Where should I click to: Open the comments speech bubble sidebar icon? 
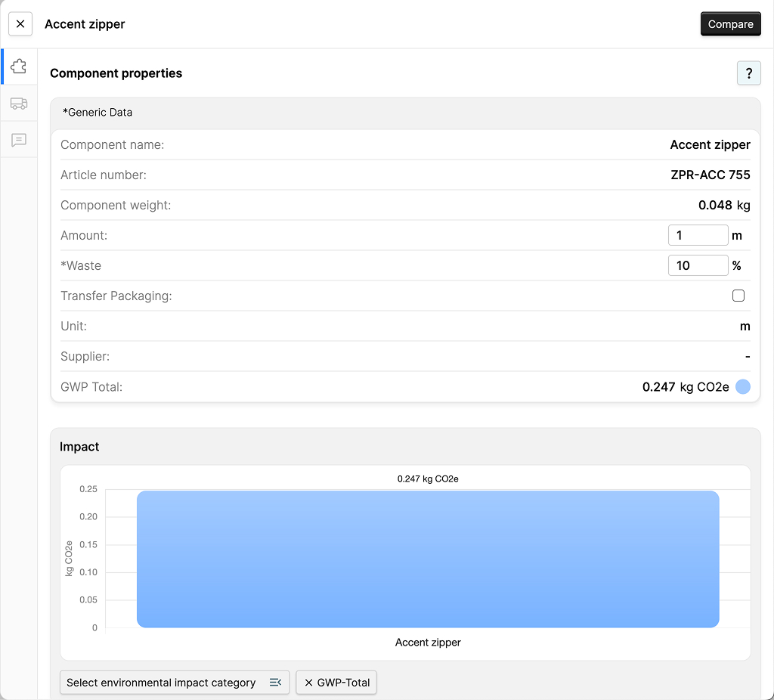[19, 140]
